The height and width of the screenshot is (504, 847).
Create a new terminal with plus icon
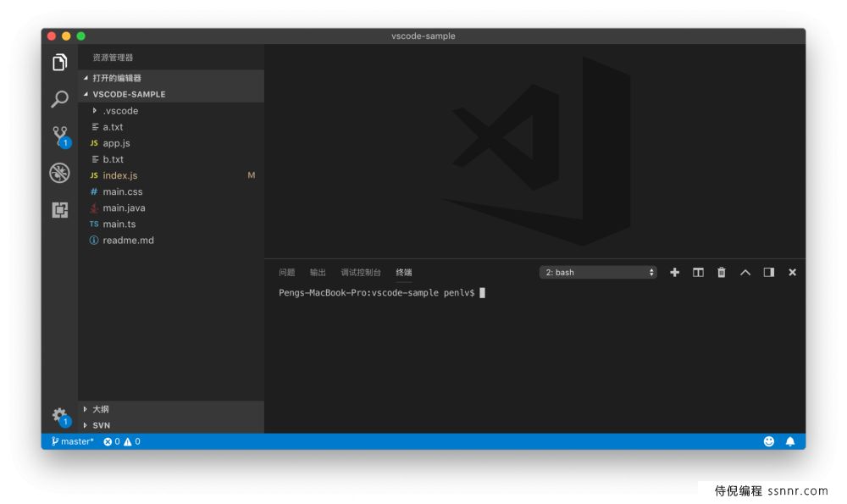[x=675, y=272]
